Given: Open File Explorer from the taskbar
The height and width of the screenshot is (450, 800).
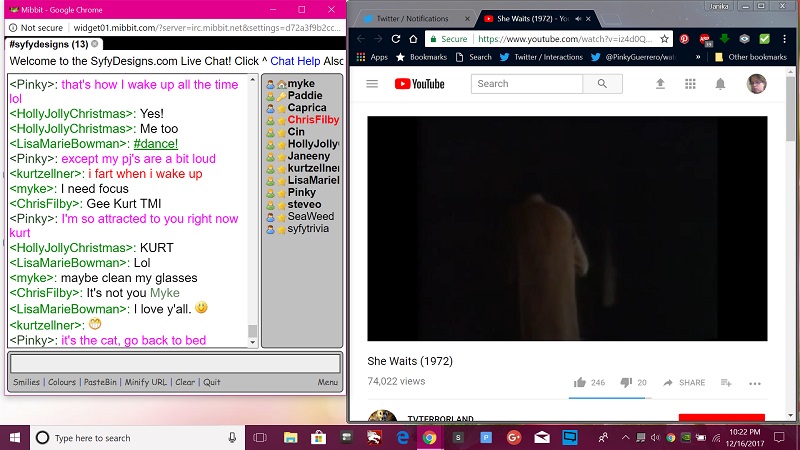Looking at the screenshot, I should coord(290,438).
